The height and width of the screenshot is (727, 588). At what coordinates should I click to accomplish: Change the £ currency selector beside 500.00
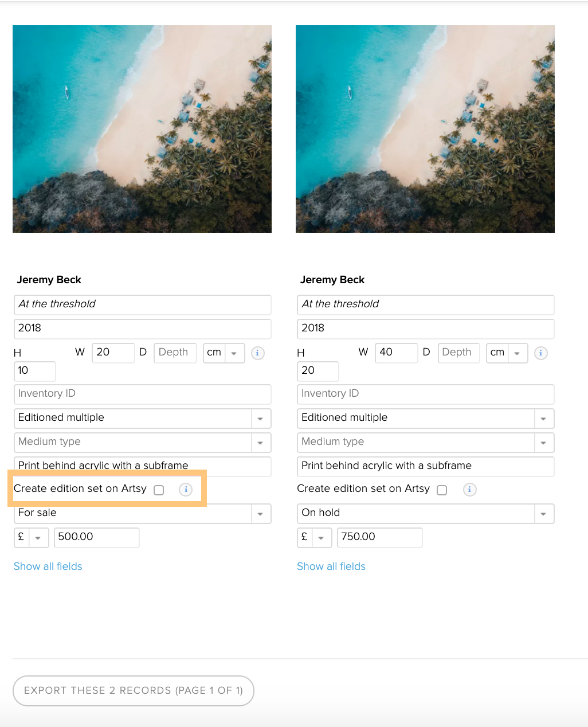point(31,538)
